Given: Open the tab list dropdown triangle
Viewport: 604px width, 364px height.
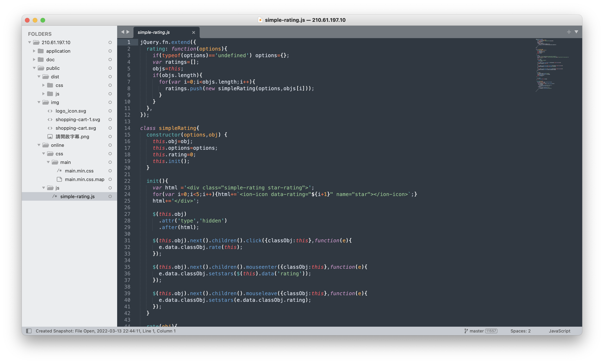Looking at the screenshot, I should pyautogui.click(x=576, y=32).
